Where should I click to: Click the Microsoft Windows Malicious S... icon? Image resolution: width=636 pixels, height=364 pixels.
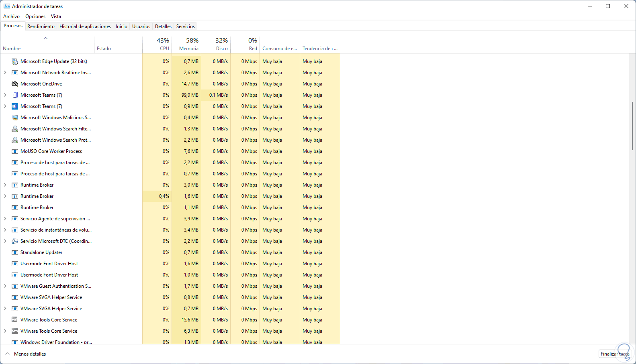coord(15,118)
